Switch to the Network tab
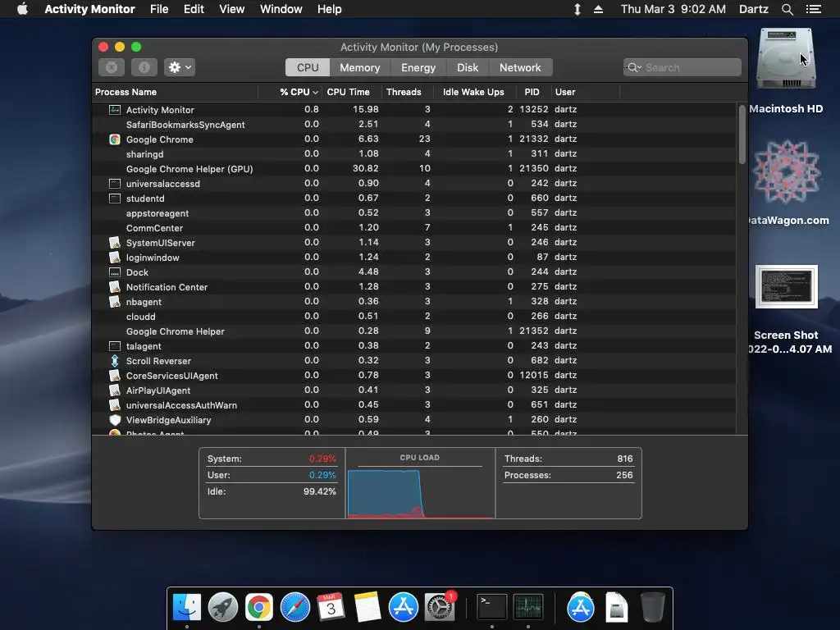Image resolution: width=840 pixels, height=630 pixels. [520, 67]
